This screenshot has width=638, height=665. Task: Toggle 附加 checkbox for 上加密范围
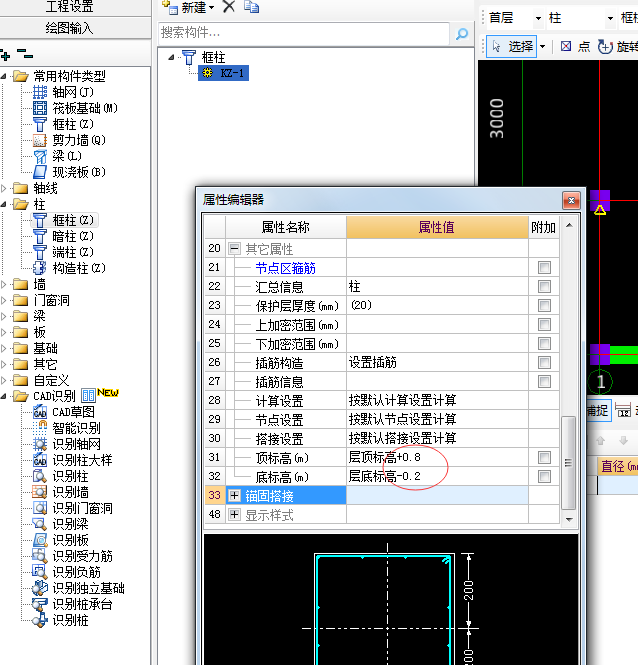point(544,325)
